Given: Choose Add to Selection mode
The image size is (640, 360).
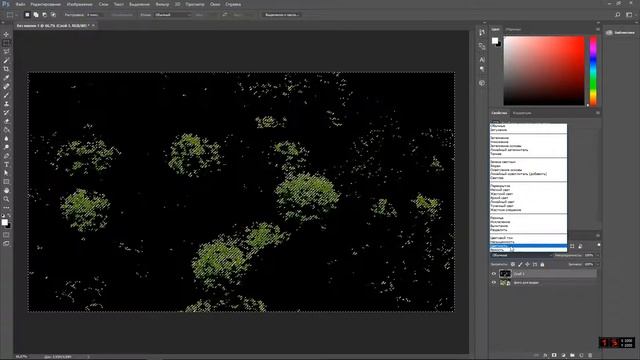Looking at the screenshot, I should (x=36, y=15).
